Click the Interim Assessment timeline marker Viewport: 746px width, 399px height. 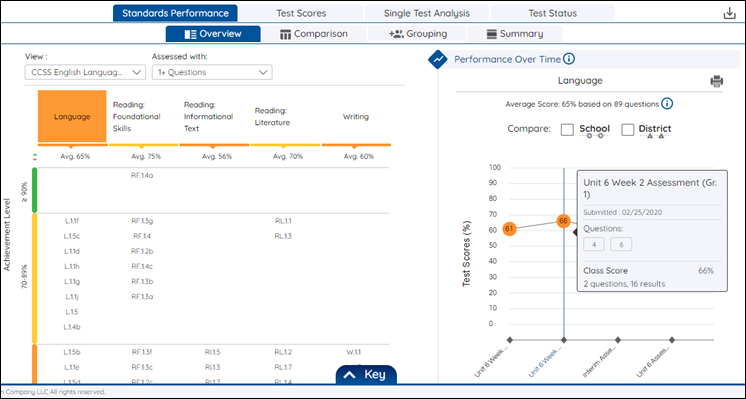618,340
